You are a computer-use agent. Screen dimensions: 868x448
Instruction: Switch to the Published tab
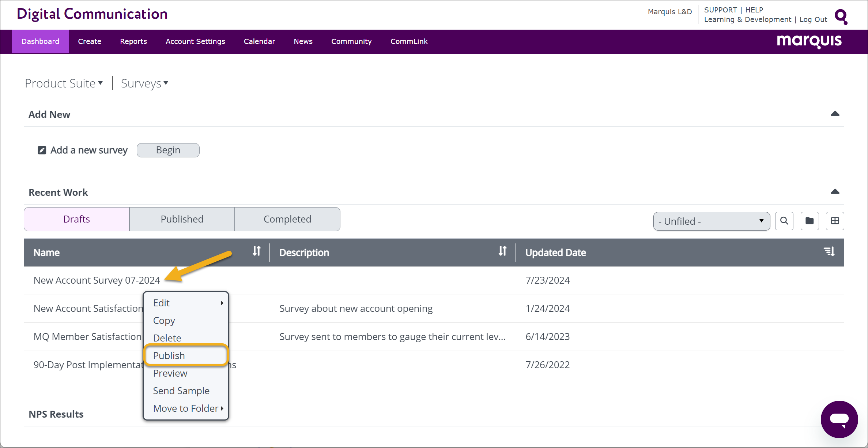click(x=182, y=219)
